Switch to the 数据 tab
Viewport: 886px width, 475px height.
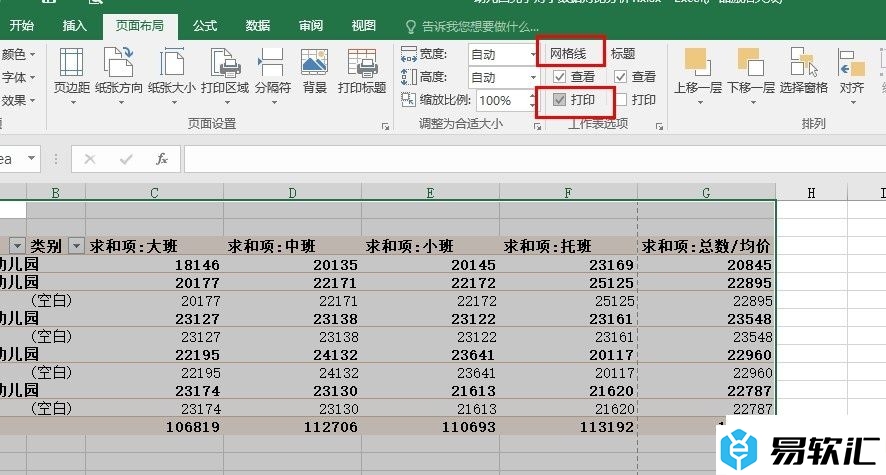[258, 25]
